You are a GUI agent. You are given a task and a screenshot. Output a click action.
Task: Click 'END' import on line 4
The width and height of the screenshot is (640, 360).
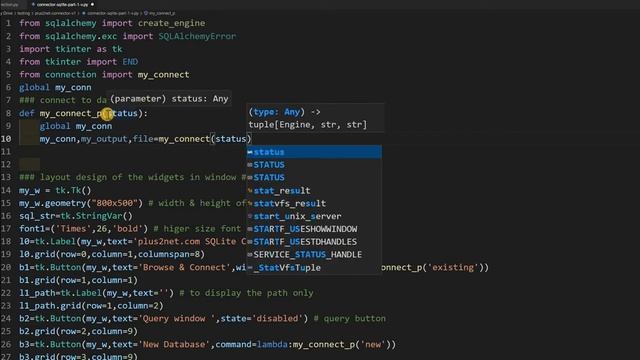pos(130,62)
